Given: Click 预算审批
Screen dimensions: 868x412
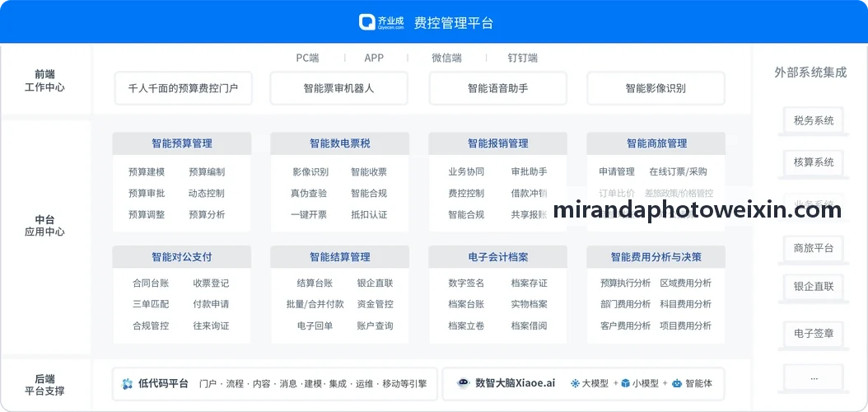Looking at the screenshot, I should pos(146,194).
